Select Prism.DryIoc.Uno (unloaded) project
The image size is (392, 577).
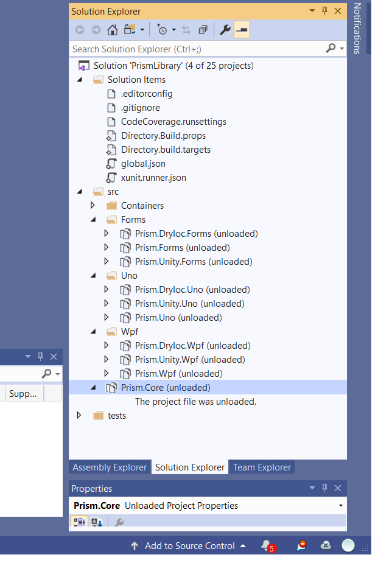192,289
